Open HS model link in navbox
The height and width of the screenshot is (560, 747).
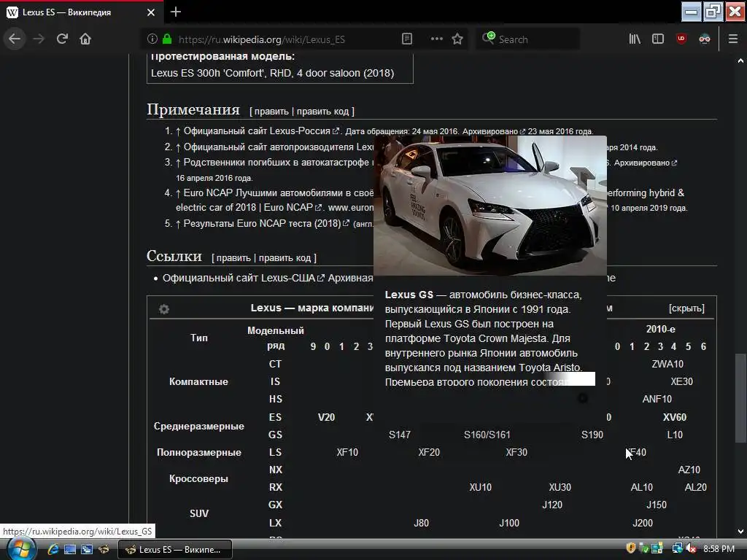click(x=275, y=399)
